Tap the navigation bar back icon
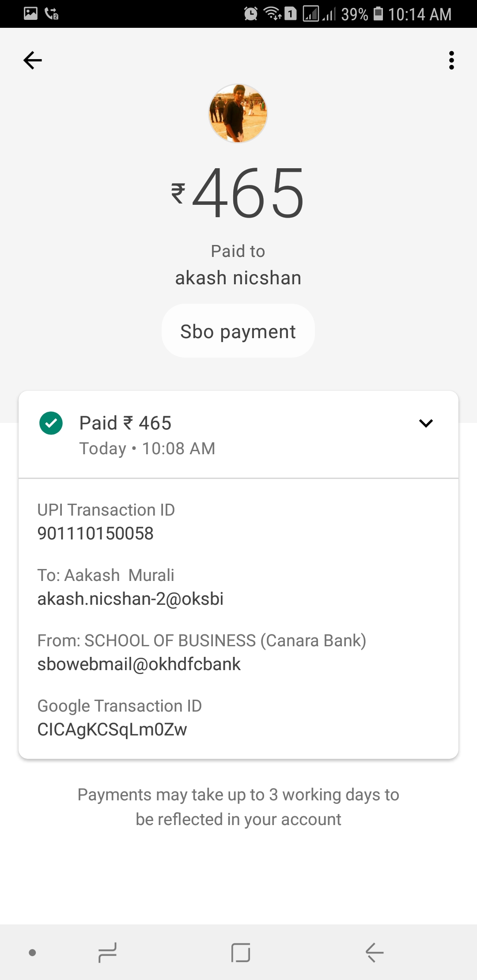Screen dimensions: 477x980 pyautogui.click(x=374, y=952)
